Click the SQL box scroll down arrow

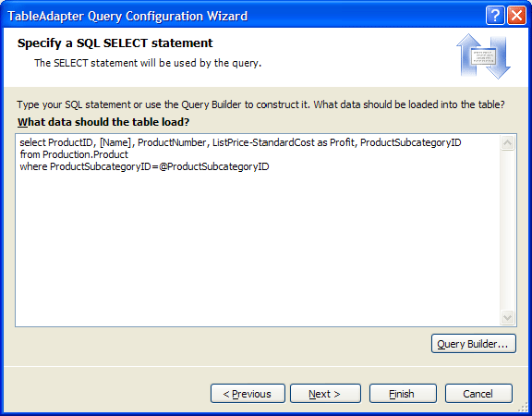[508, 317]
